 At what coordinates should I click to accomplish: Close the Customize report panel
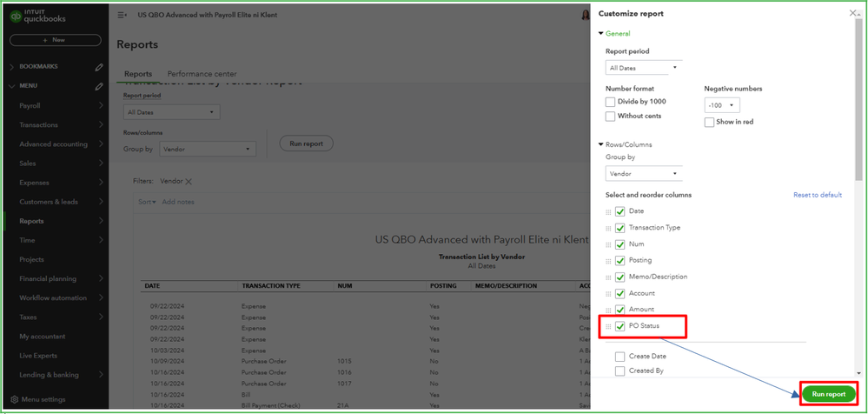coord(852,13)
